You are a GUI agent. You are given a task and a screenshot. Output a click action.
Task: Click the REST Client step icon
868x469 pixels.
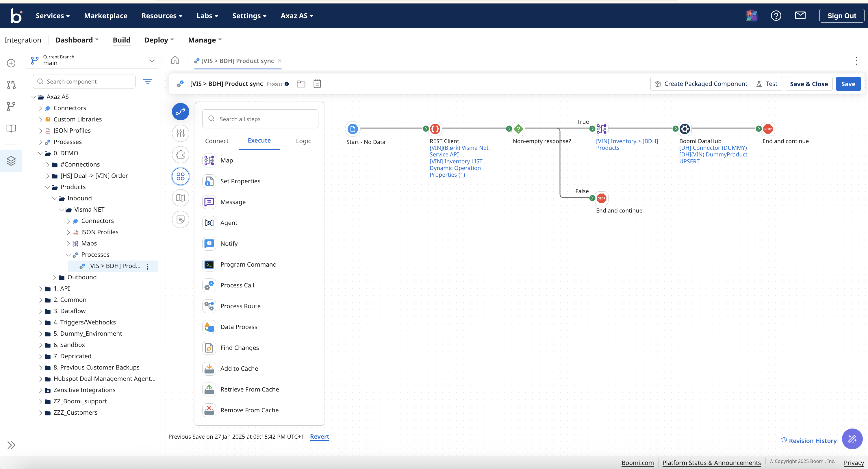pos(435,128)
